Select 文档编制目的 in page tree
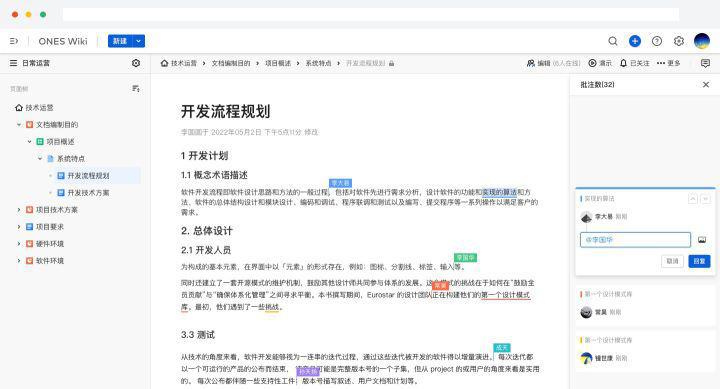This screenshot has width=720, height=389. click(x=57, y=124)
